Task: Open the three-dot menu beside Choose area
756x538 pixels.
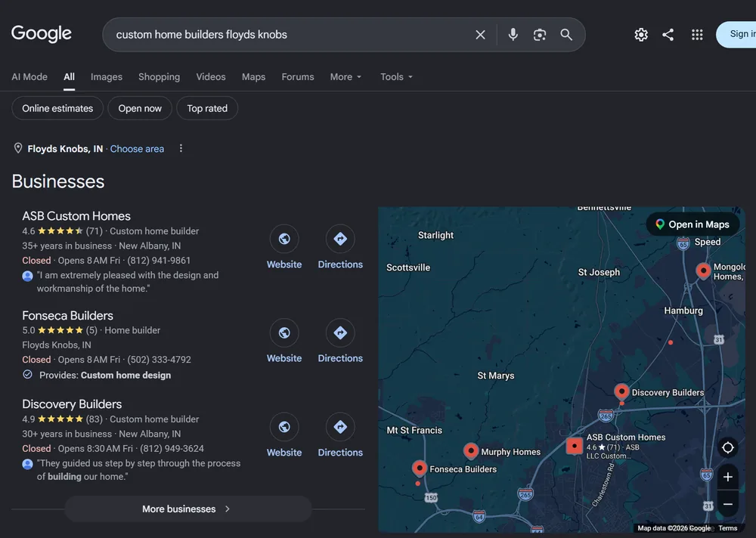Action: pyautogui.click(x=181, y=149)
